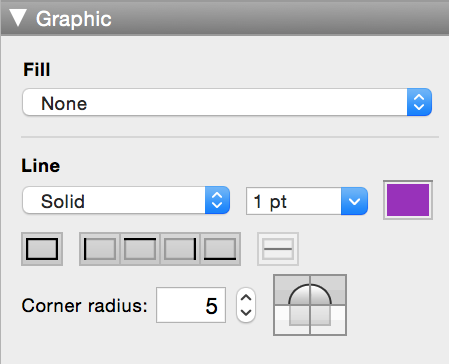Click the Graphic panel header title
Screen dimensions: 449x364
pos(74,19)
